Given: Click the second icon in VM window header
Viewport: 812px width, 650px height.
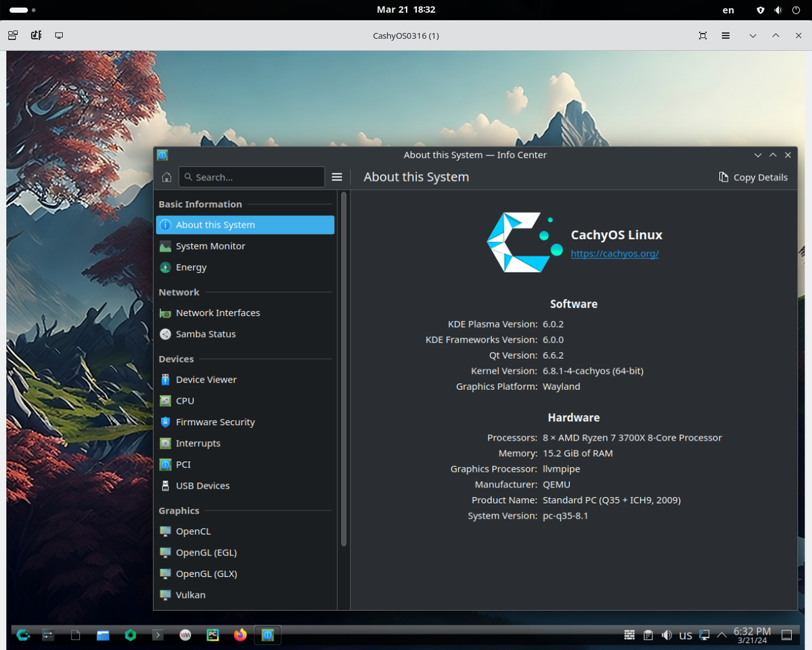Looking at the screenshot, I should (36, 35).
